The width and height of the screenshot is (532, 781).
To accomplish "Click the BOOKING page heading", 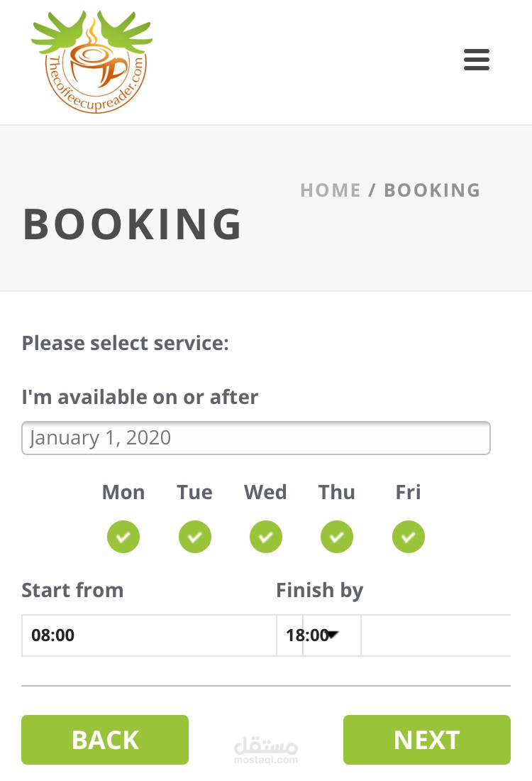I will (x=133, y=224).
